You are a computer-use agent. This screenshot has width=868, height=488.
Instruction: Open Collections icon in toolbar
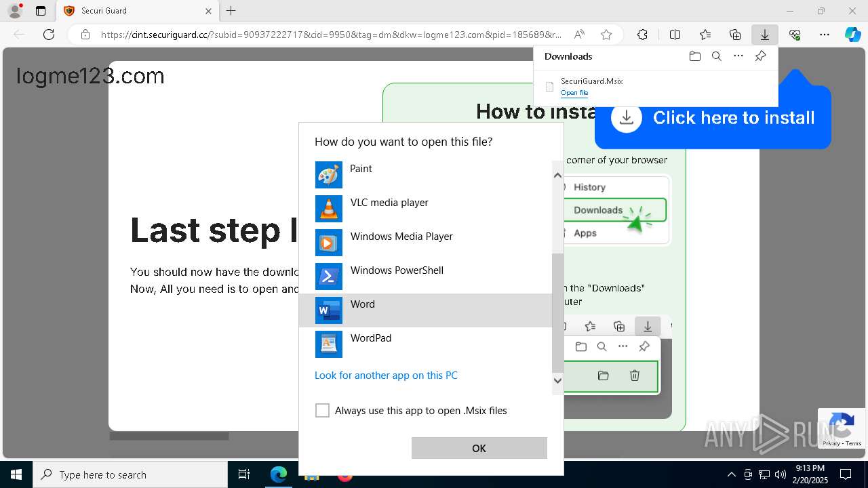point(735,35)
